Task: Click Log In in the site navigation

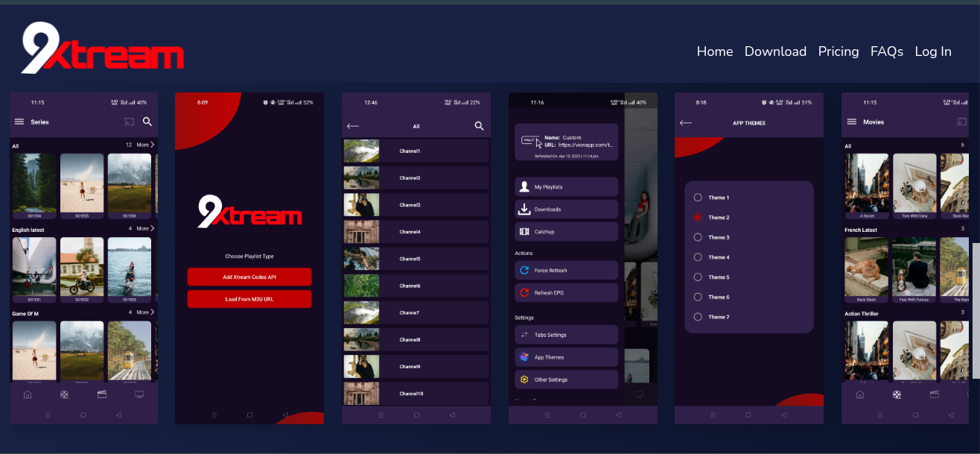Action: (x=933, y=51)
